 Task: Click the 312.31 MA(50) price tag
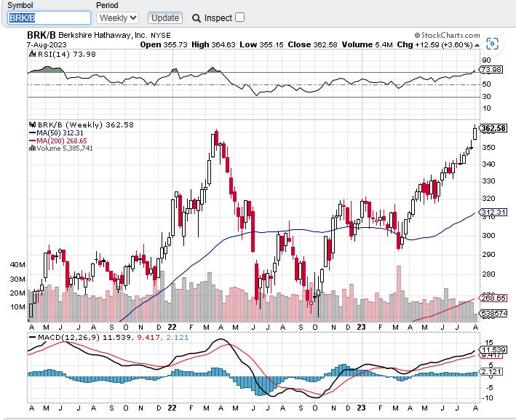(x=493, y=212)
